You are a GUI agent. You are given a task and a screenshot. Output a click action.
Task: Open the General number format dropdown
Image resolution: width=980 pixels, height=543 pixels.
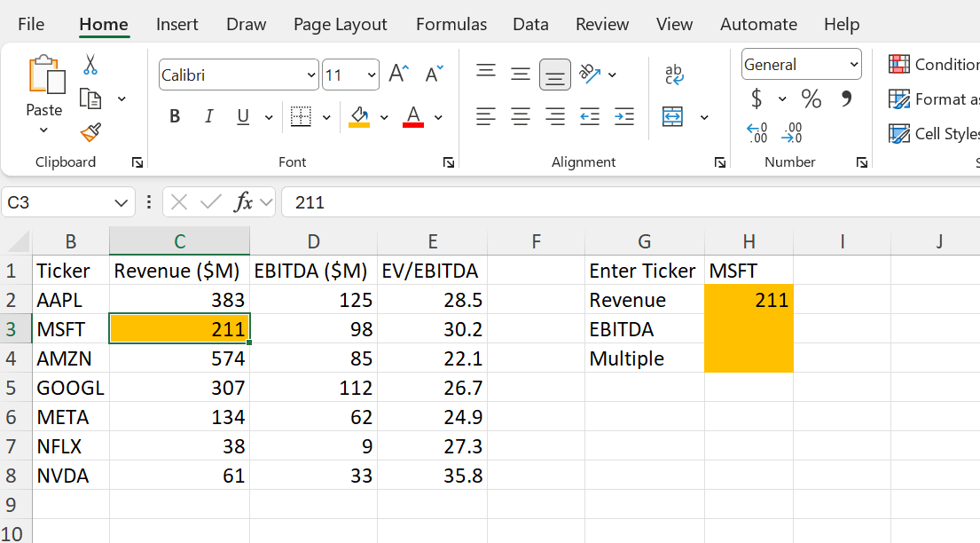852,64
